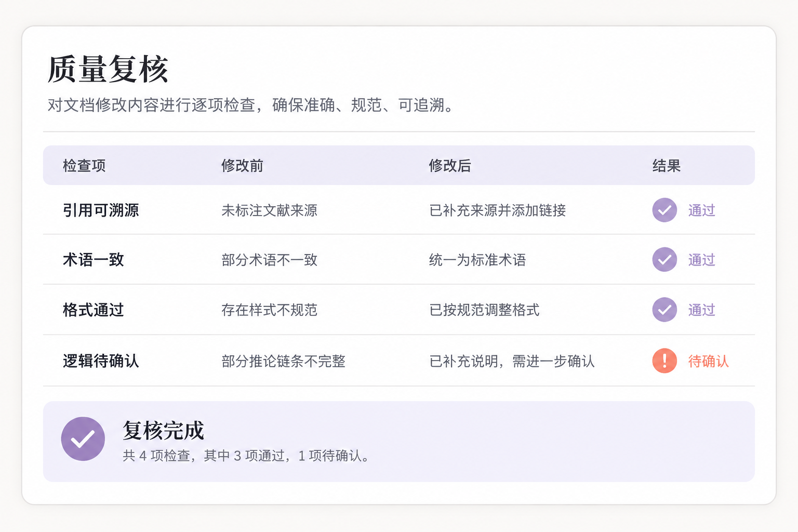The height and width of the screenshot is (532, 798).
Task: Select the 检查项 column header
Action: (x=84, y=166)
